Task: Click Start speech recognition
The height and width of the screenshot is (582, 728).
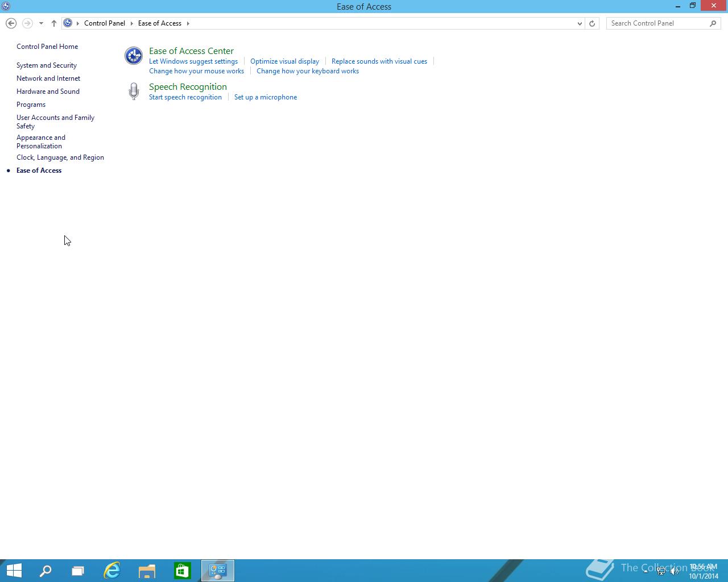Action: click(x=185, y=97)
